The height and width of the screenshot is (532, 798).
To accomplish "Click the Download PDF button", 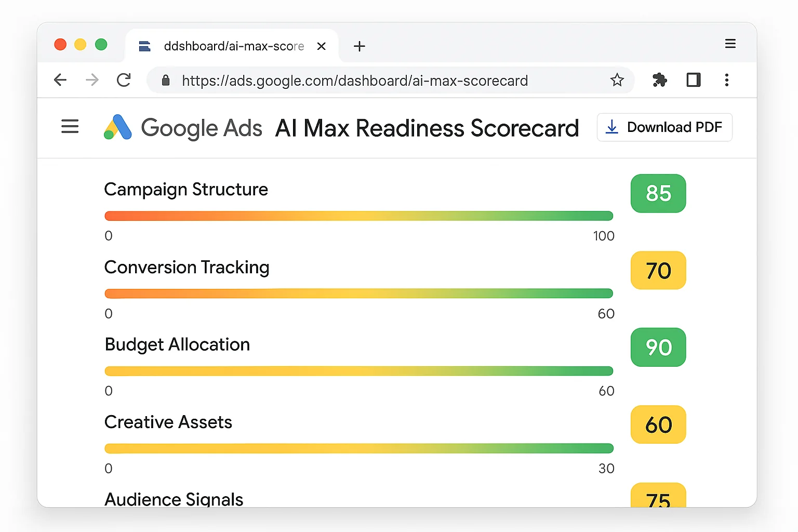I will [x=664, y=127].
